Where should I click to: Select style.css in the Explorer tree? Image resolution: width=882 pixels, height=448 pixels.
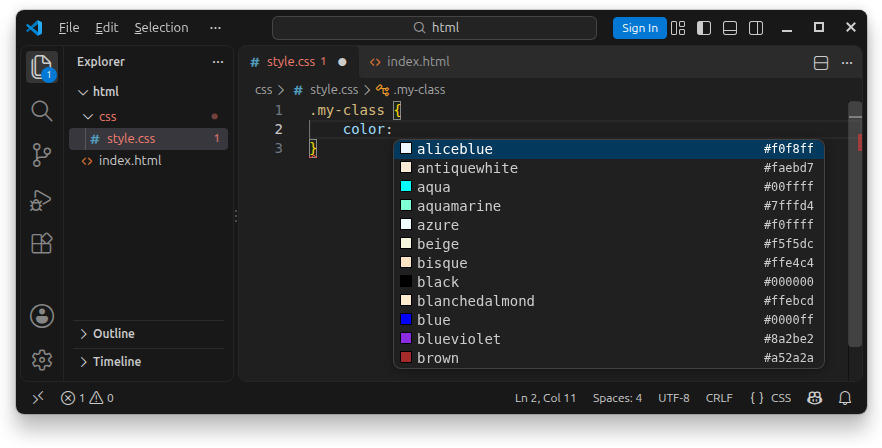point(148,138)
